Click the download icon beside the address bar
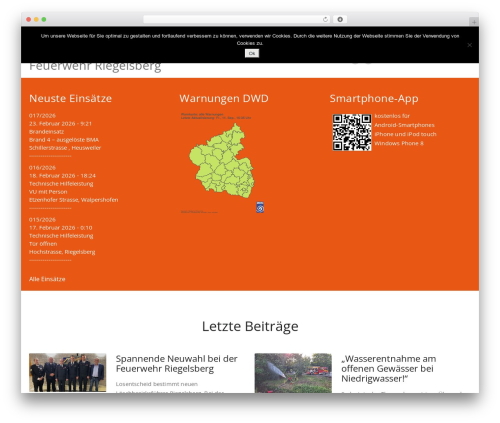 [x=340, y=20]
